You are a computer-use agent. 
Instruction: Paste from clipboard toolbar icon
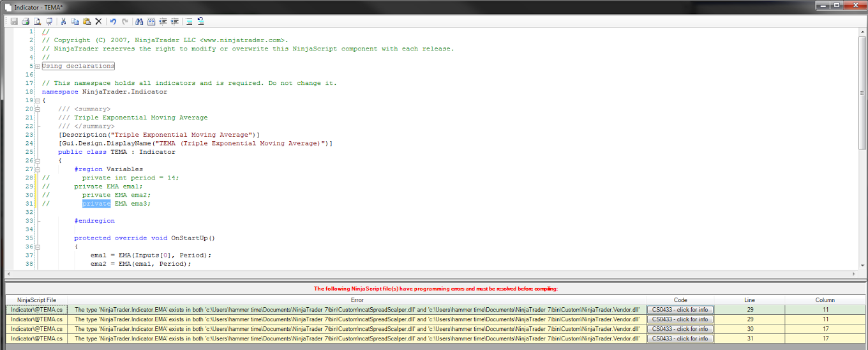click(87, 21)
